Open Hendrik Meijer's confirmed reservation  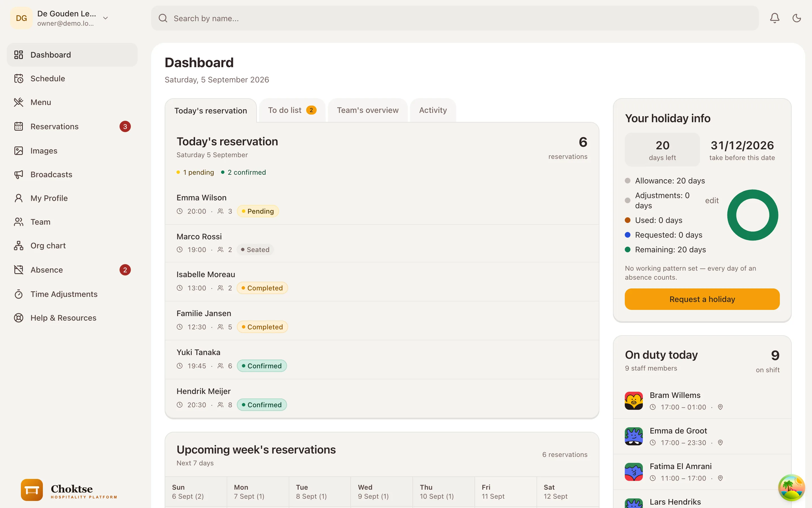(382, 398)
